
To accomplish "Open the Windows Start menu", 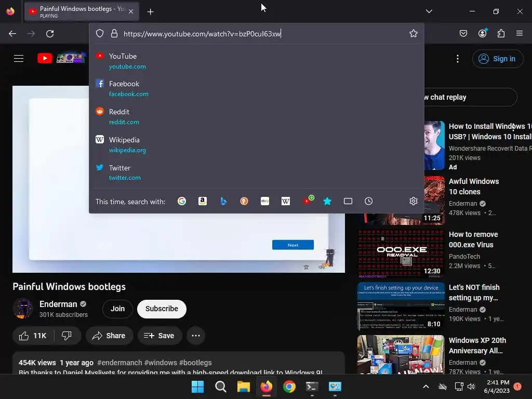I will point(197,387).
